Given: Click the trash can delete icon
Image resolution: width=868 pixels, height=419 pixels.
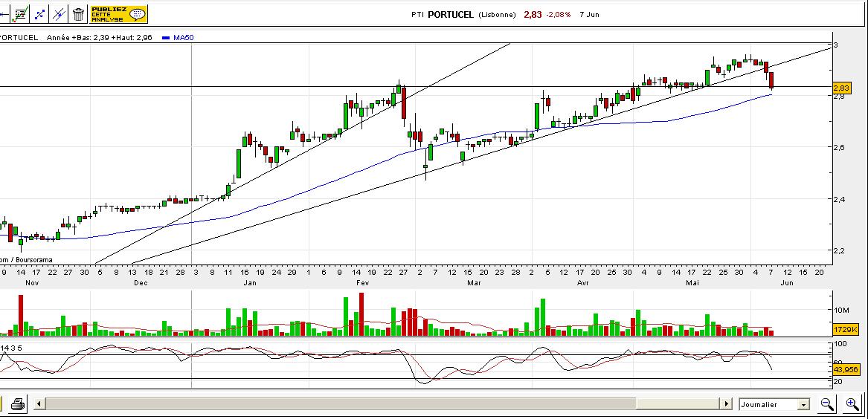Looking at the screenshot, I should click(78, 14).
